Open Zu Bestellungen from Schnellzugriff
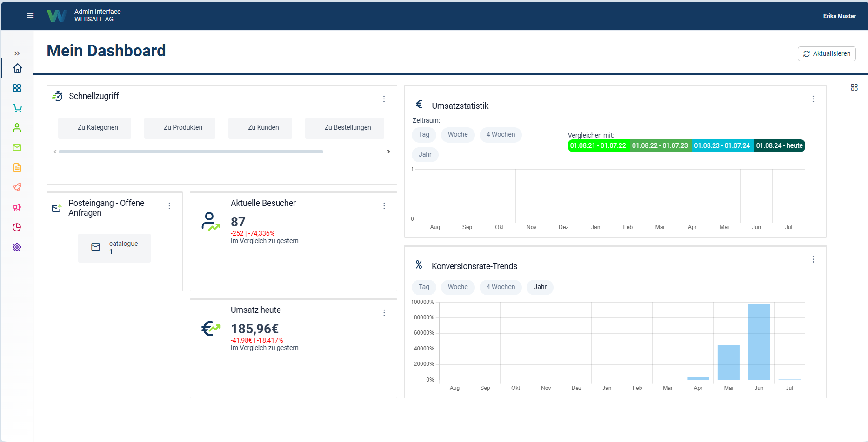The image size is (868, 442). point(344,127)
